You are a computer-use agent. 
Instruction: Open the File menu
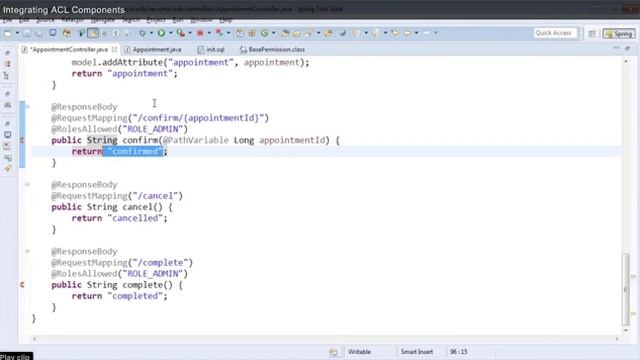click(x=7, y=20)
